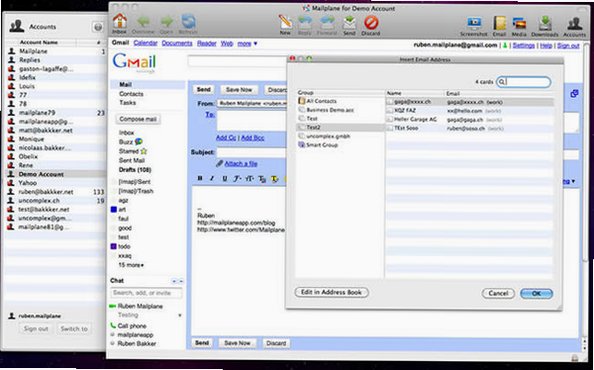
Task: Select the Heller Garage AG contact row
Action: (469, 119)
